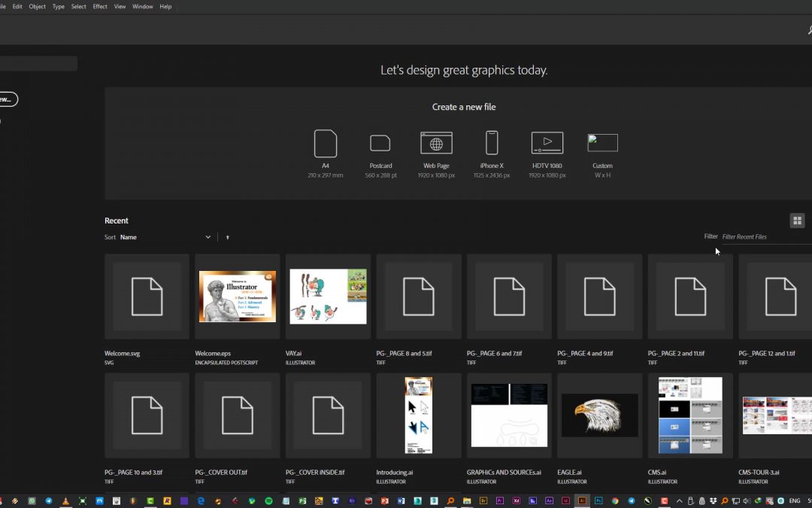Open Photoshop from the taskbar
812x508 pixels.
coord(598,500)
